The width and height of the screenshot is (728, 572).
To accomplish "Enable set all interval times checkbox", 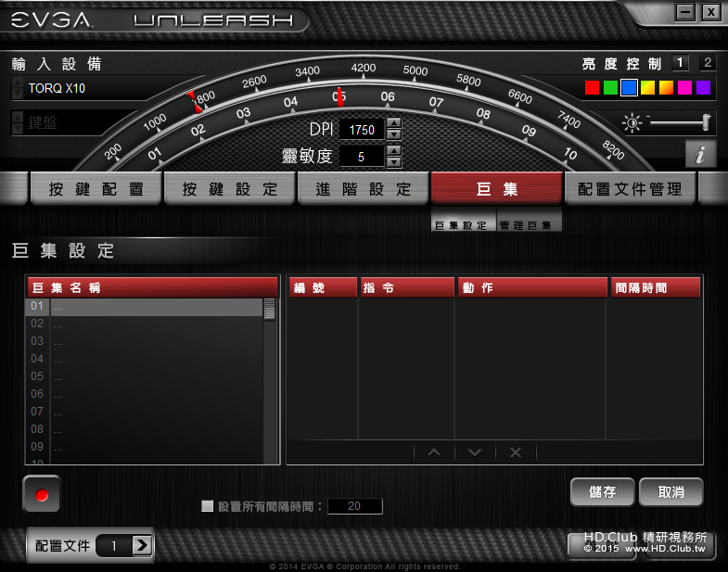I will pos(207,505).
